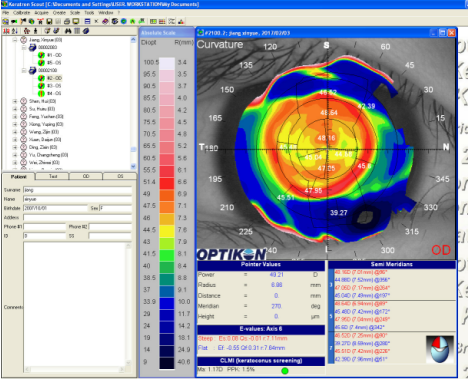Click the 100.5 diopter lavender color swatch
The image size is (472, 379).
pos(167,63)
